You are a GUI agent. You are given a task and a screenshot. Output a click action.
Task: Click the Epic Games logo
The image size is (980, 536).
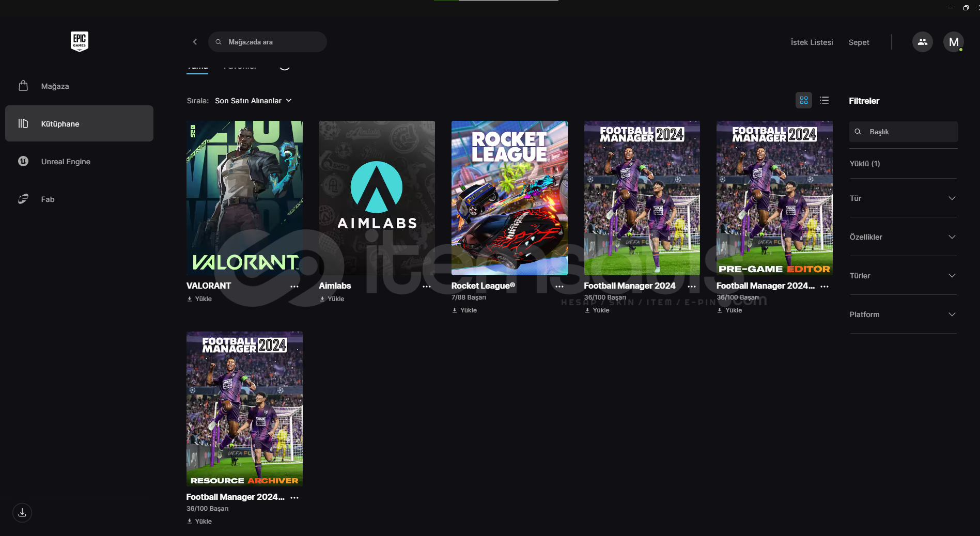[80, 41]
